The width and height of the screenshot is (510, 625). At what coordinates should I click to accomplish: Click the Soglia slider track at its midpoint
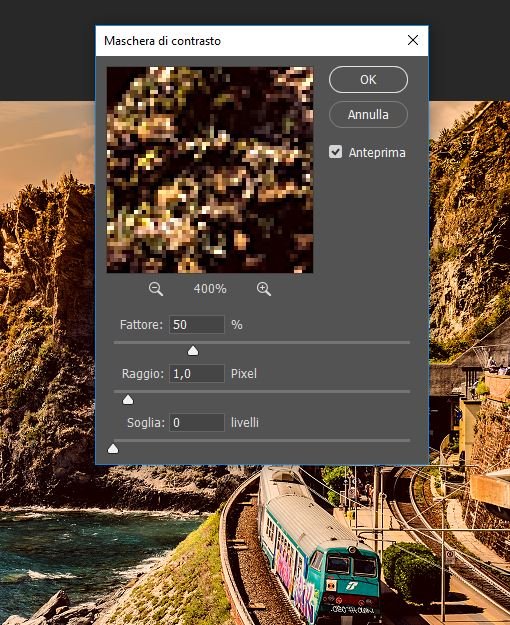tap(262, 441)
